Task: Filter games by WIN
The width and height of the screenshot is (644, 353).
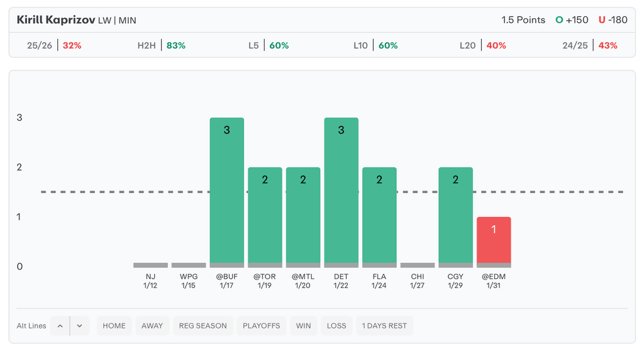Action: 303,326
